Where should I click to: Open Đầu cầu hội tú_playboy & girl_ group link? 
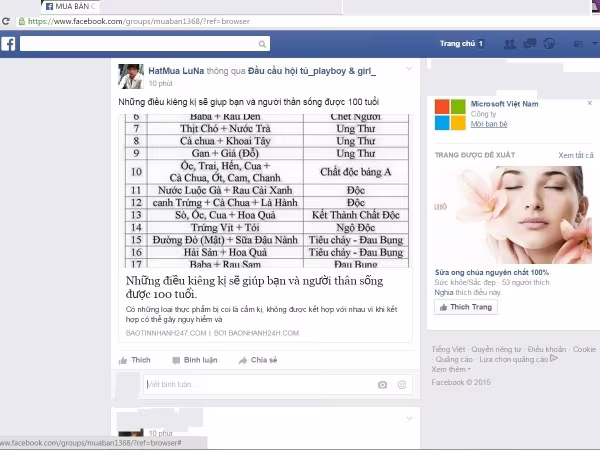312,71
